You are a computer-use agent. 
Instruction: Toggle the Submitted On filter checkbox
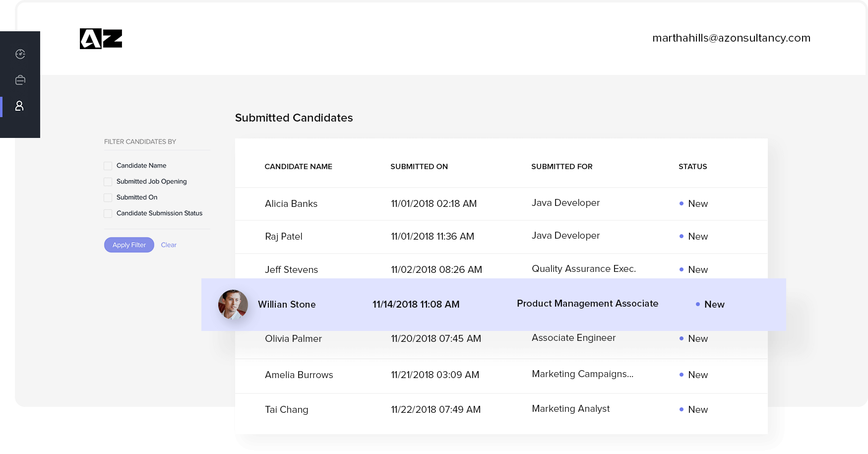pyautogui.click(x=108, y=197)
